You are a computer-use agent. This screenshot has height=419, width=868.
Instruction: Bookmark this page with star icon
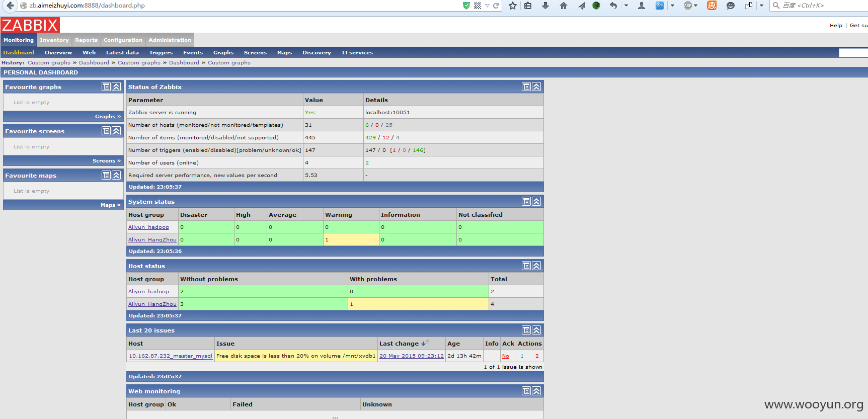tap(513, 6)
